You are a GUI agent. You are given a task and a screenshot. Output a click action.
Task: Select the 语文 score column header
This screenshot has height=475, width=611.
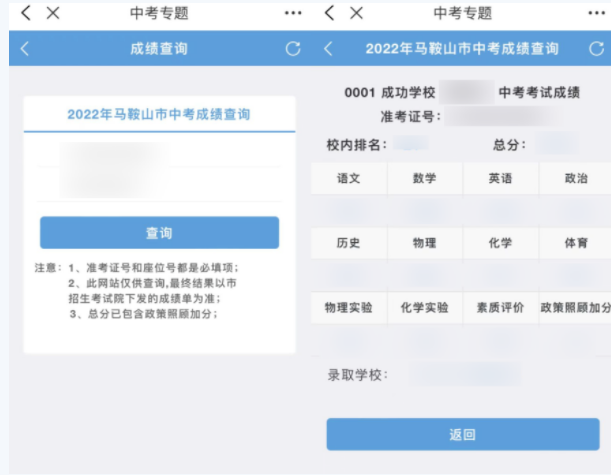pyautogui.click(x=349, y=178)
